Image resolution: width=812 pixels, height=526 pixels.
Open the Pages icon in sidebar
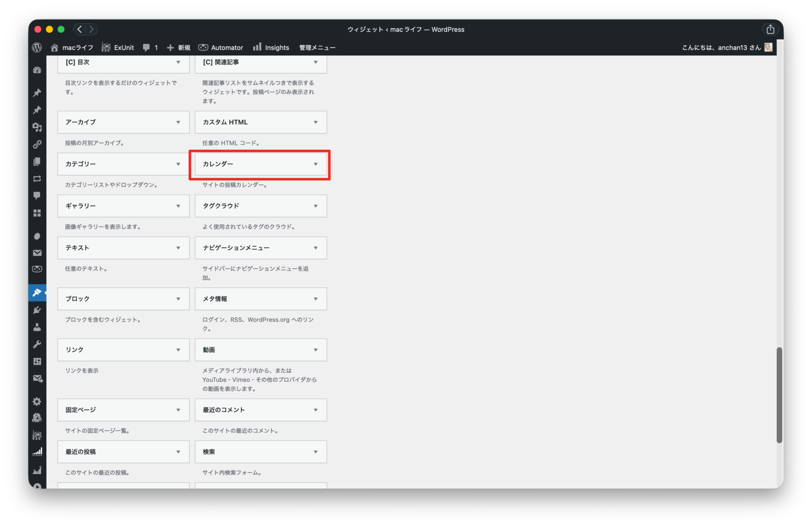[37, 162]
